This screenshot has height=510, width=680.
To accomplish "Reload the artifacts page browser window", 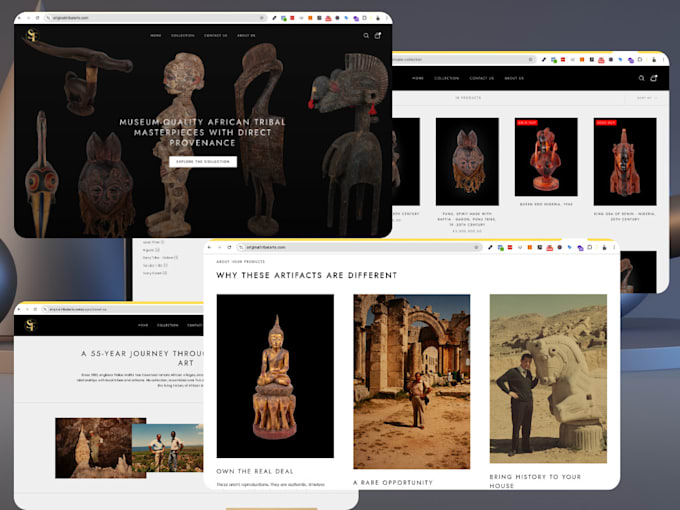I will (229, 247).
